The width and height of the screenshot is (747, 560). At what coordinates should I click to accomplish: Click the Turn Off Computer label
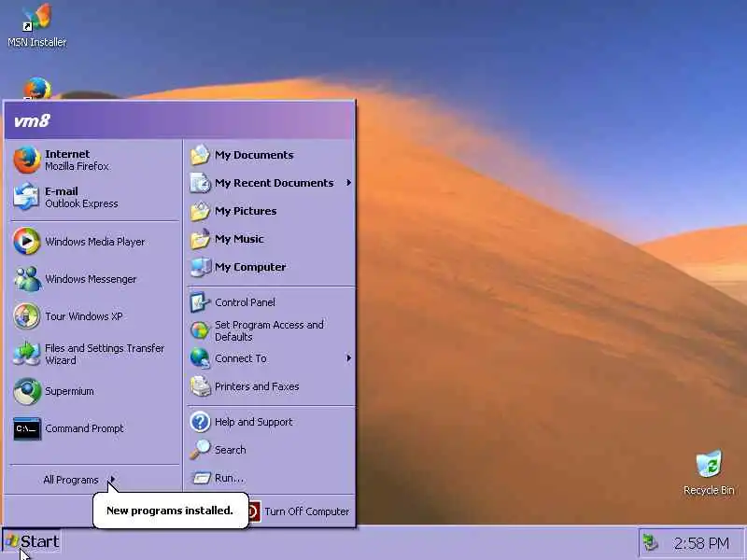click(307, 511)
